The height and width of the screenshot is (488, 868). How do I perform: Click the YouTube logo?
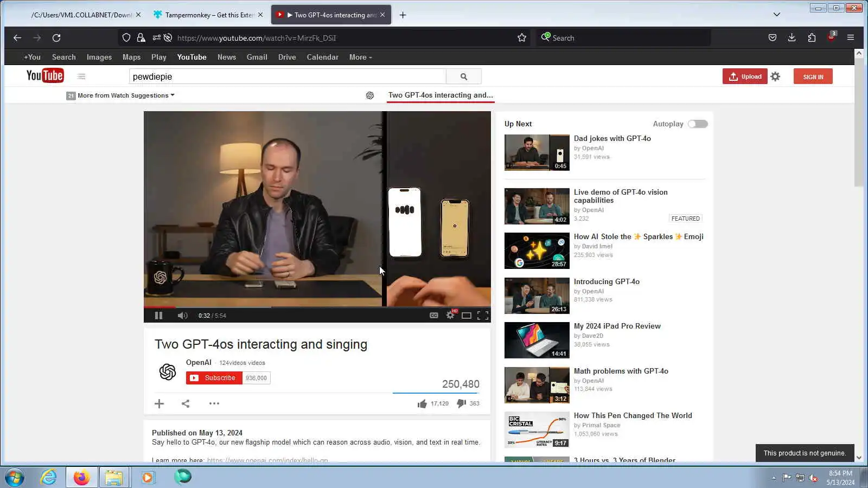[x=45, y=76]
